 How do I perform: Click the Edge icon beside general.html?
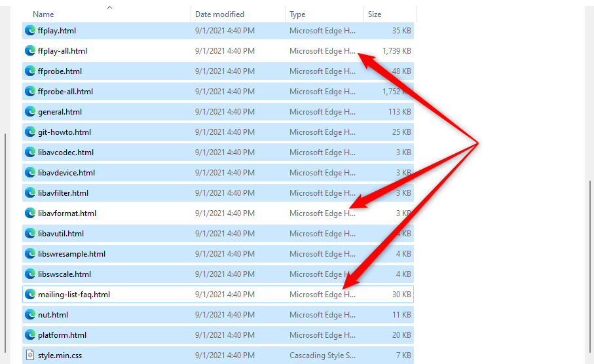30,112
